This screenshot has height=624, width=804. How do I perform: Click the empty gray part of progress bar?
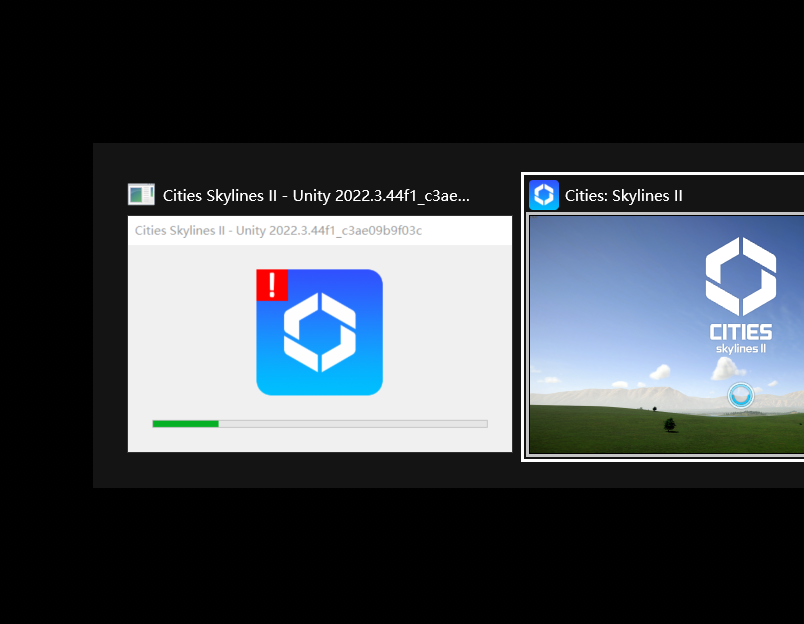(x=350, y=424)
